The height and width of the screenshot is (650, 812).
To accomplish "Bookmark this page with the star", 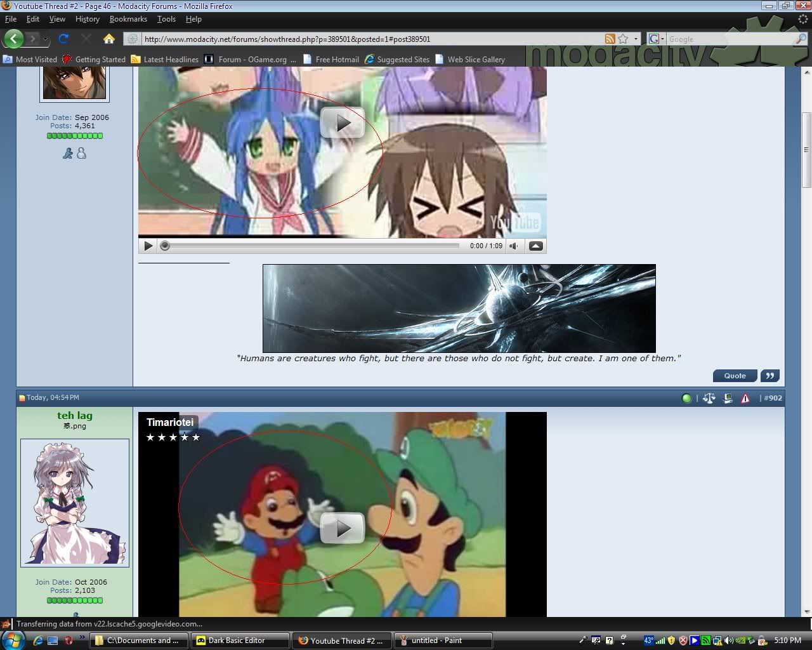I will click(x=623, y=39).
